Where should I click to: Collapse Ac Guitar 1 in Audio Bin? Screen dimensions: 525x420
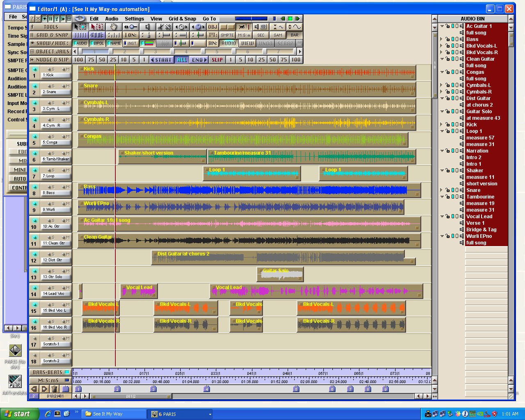pos(442,26)
